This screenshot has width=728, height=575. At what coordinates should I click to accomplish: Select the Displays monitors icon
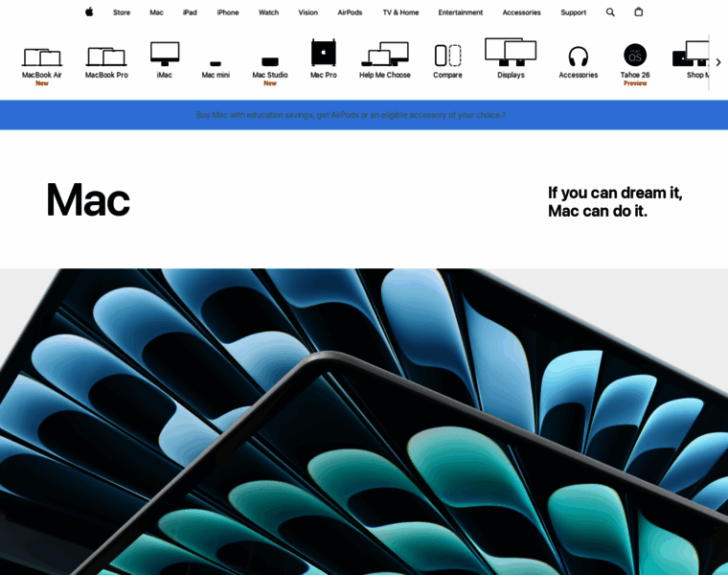(x=511, y=52)
